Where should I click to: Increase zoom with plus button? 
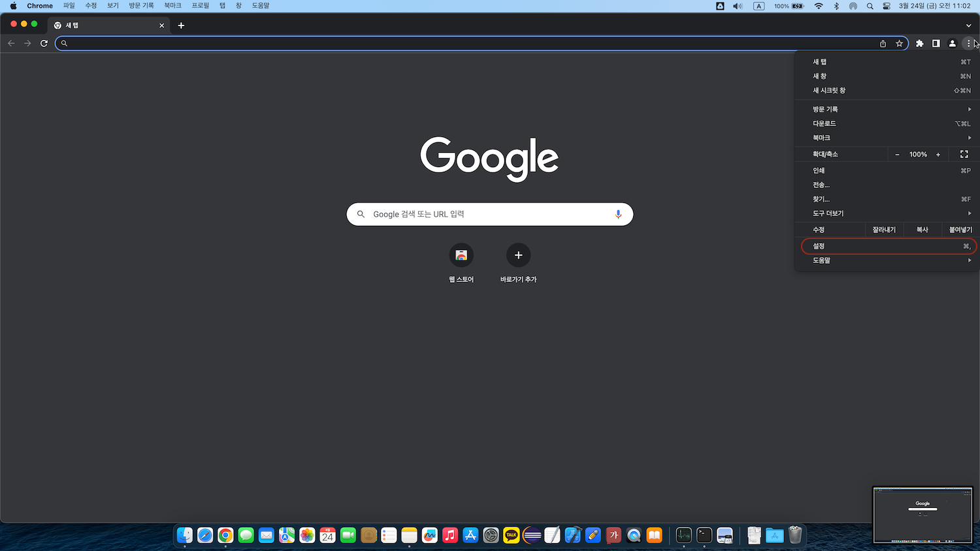point(938,155)
